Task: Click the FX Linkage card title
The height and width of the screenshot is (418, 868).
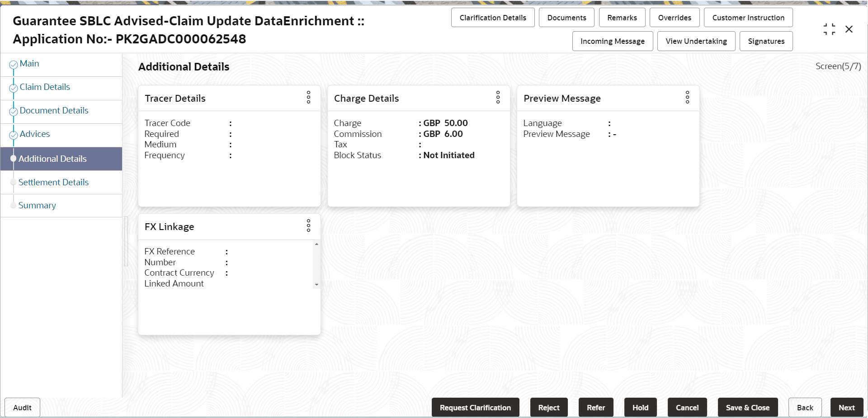Action: (169, 227)
